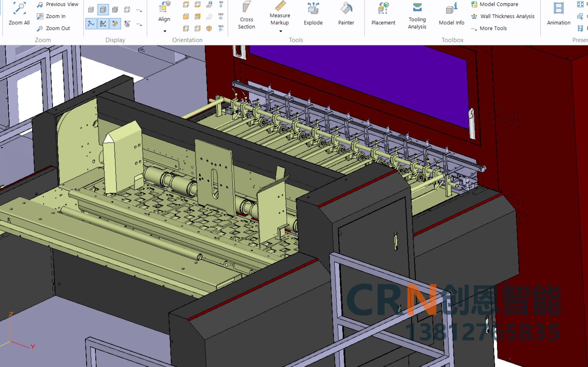Open the Painter tool
The image size is (588, 367).
click(346, 13)
